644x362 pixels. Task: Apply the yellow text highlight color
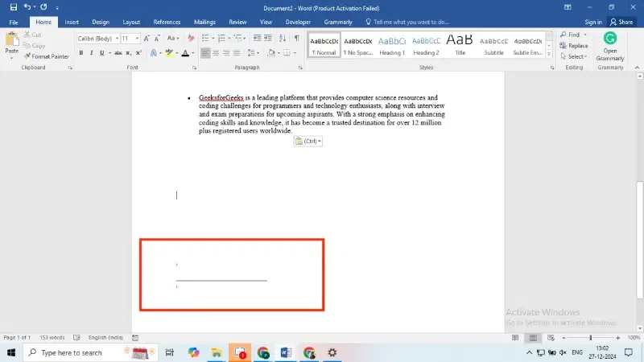tap(169, 53)
